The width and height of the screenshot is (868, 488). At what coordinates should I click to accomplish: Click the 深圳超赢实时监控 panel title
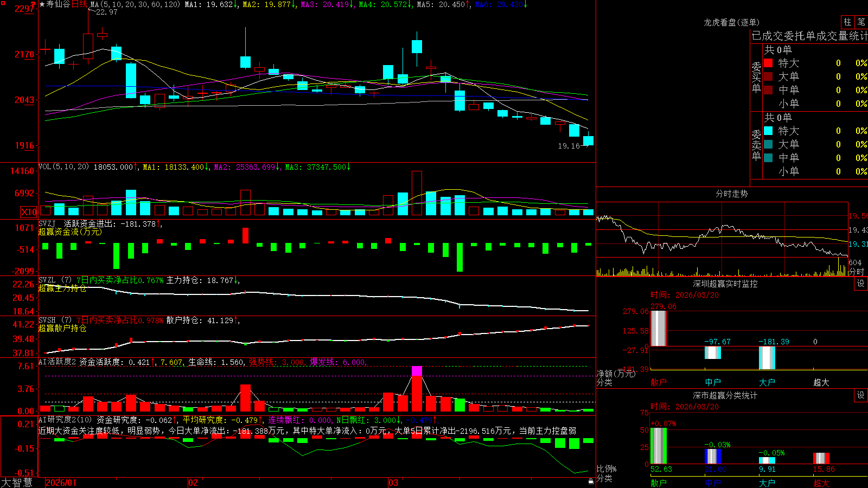(725, 284)
